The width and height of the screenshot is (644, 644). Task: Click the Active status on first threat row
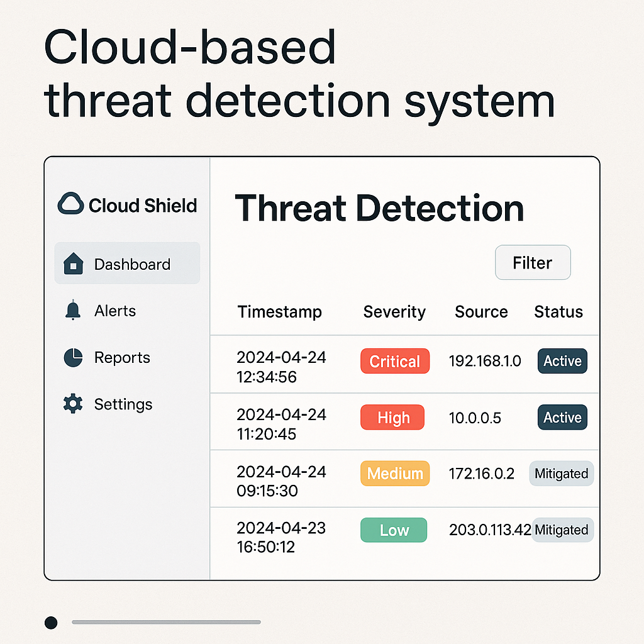tap(562, 361)
